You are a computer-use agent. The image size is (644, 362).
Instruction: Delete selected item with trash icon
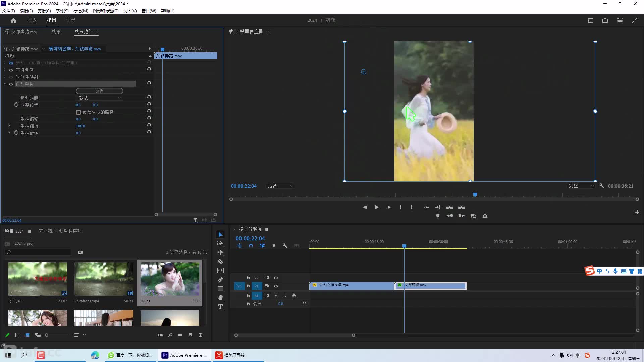pos(201,335)
